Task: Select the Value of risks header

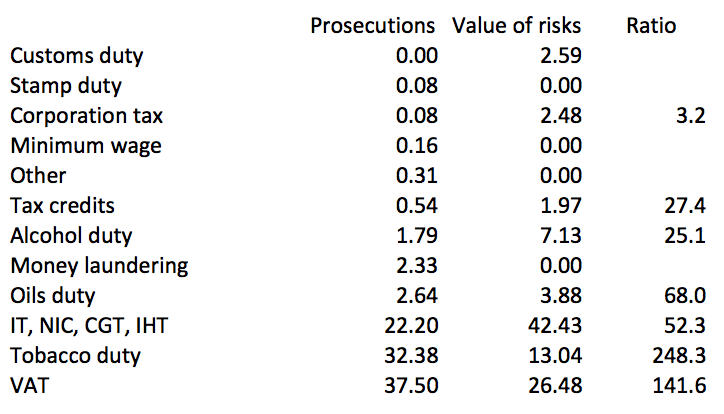Action: [x=516, y=25]
